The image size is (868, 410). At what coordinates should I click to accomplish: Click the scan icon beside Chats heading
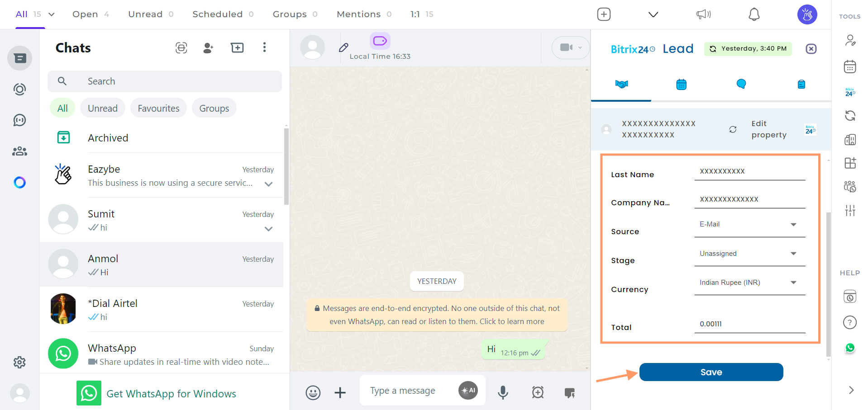tap(181, 47)
